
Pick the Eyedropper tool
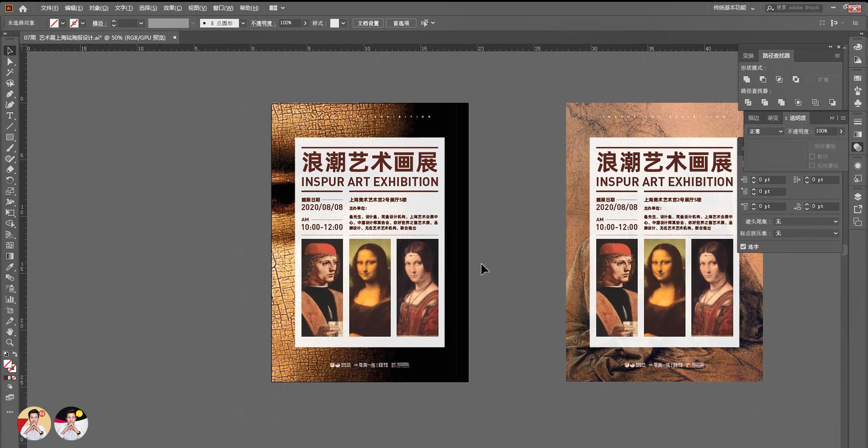tap(9, 267)
